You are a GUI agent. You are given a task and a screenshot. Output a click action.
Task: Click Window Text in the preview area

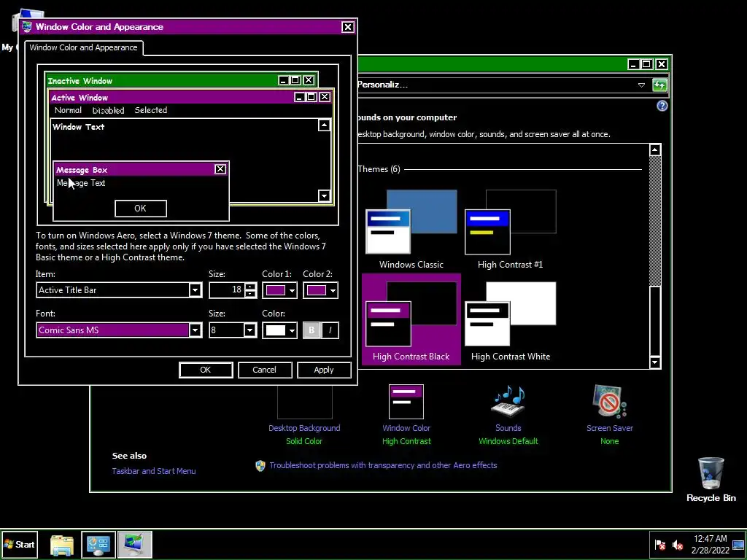(x=79, y=127)
